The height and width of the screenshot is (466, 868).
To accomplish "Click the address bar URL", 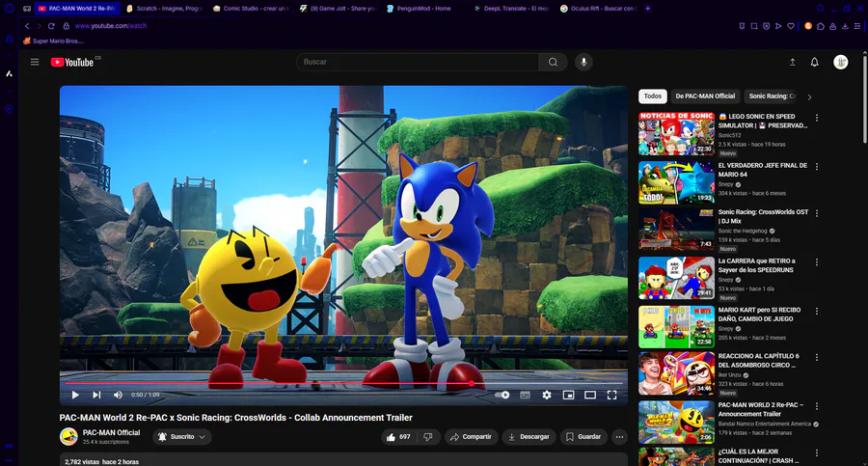I will pos(111,26).
